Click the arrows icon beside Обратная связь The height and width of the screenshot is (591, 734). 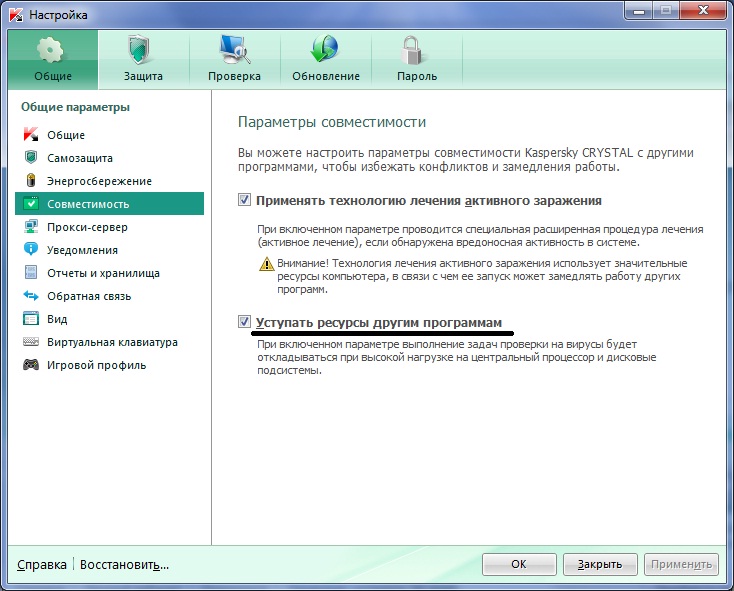point(31,295)
